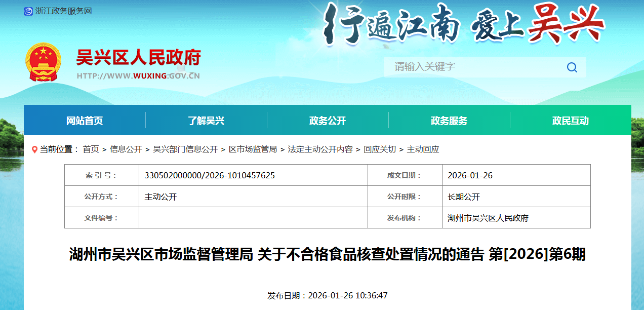This screenshot has width=644, height=310.
Task: Click the 发布机构 label cell
Action: 405,218
